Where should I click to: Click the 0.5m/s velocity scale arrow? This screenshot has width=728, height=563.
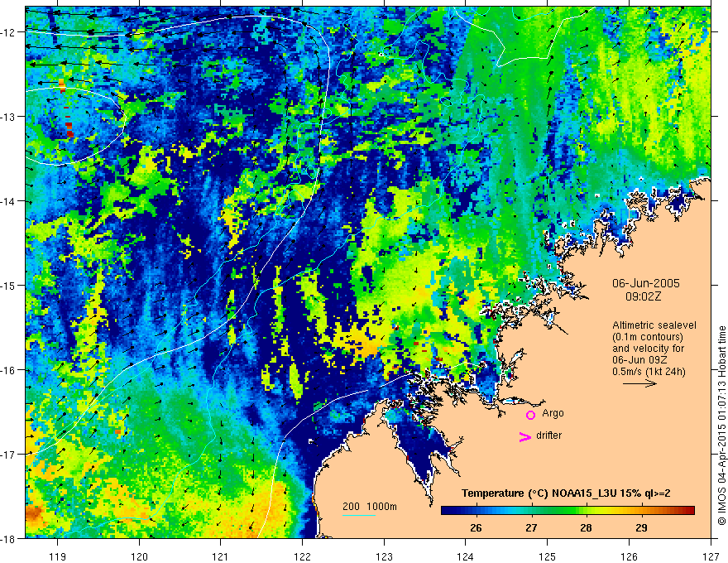(639, 383)
